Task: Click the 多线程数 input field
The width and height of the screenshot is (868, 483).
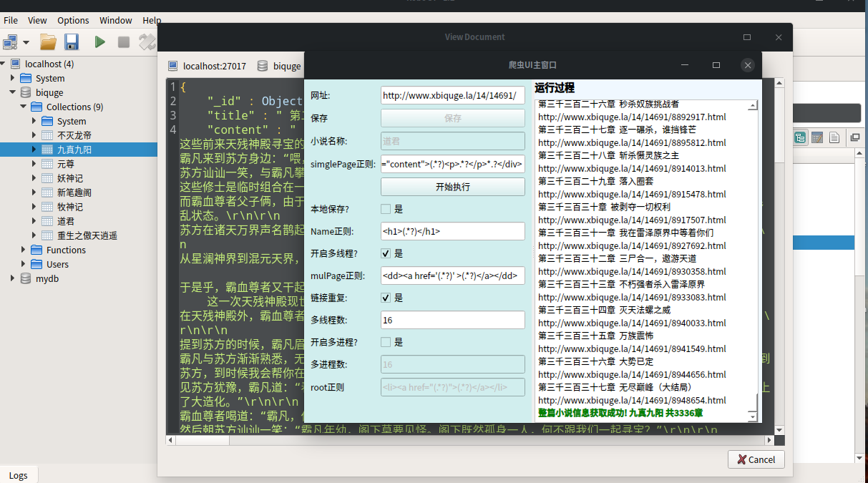Action: (x=453, y=320)
